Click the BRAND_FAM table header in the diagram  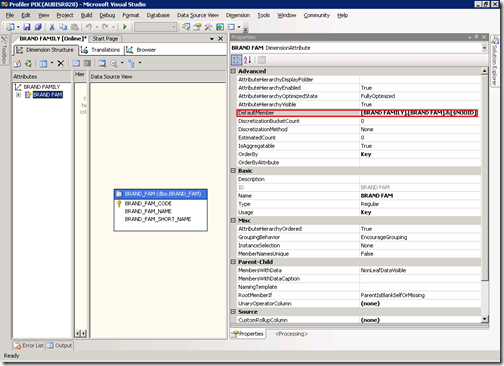point(161,194)
